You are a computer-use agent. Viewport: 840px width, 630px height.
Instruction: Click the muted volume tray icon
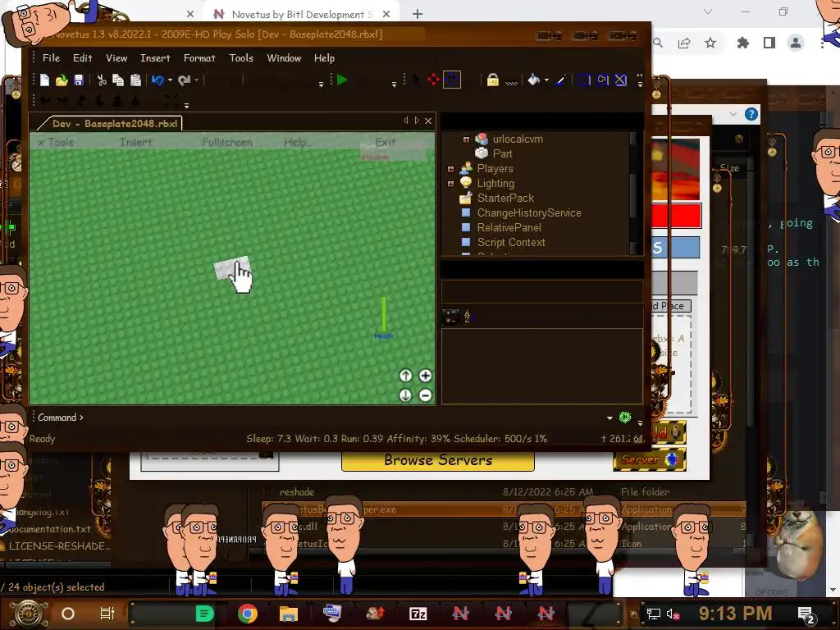tap(673, 614)
